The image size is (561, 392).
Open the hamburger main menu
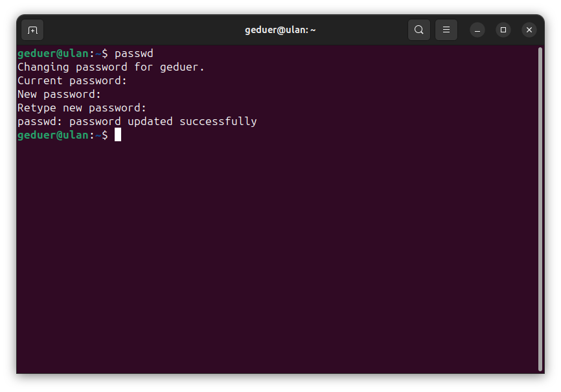point(446,30)
